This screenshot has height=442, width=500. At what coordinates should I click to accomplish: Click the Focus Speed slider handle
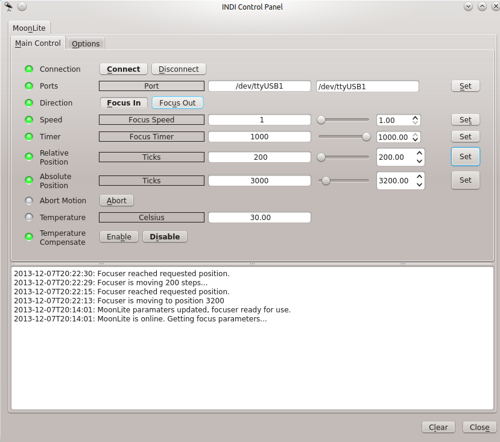click(321, 120)
